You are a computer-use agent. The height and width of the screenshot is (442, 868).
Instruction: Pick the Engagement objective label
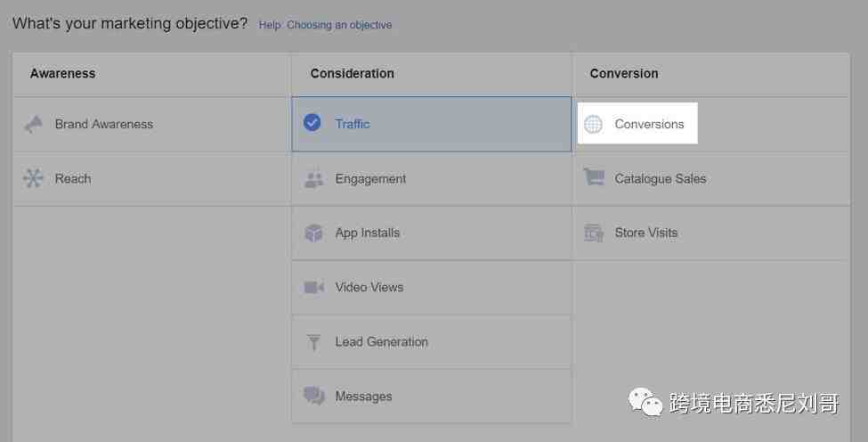370,179
